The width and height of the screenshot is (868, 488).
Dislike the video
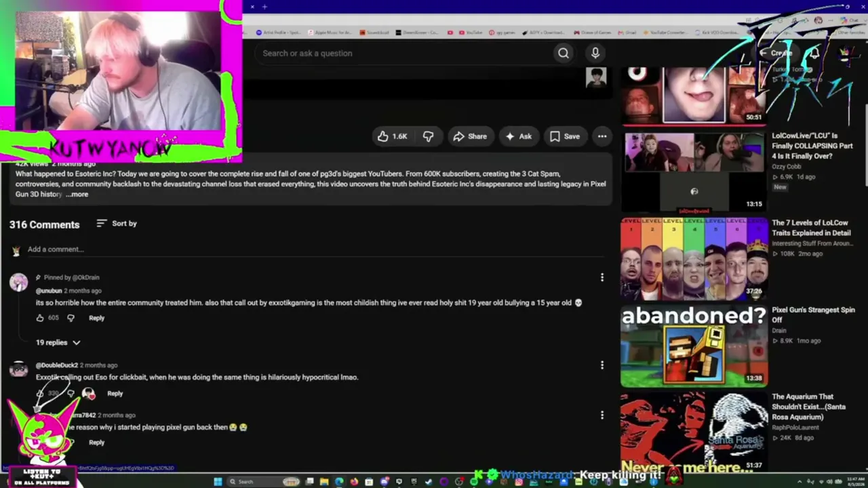428,136
